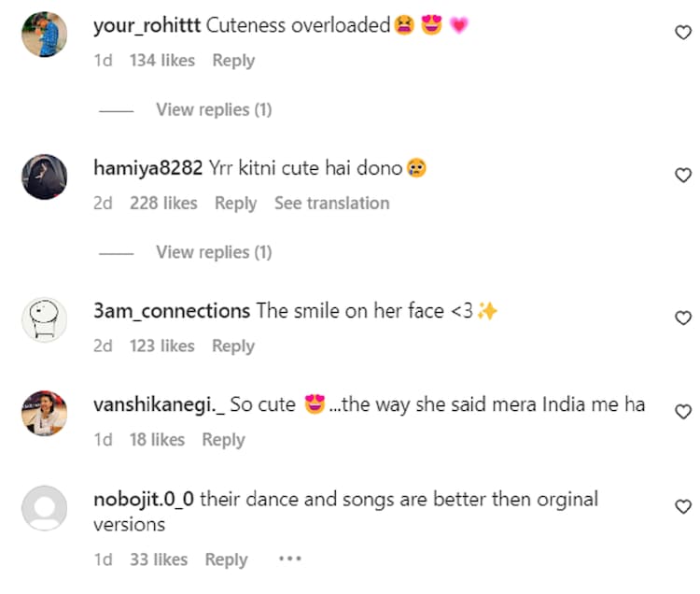
Task: Like 3am_connections' comment with heart icon
Action: point(682,318)
